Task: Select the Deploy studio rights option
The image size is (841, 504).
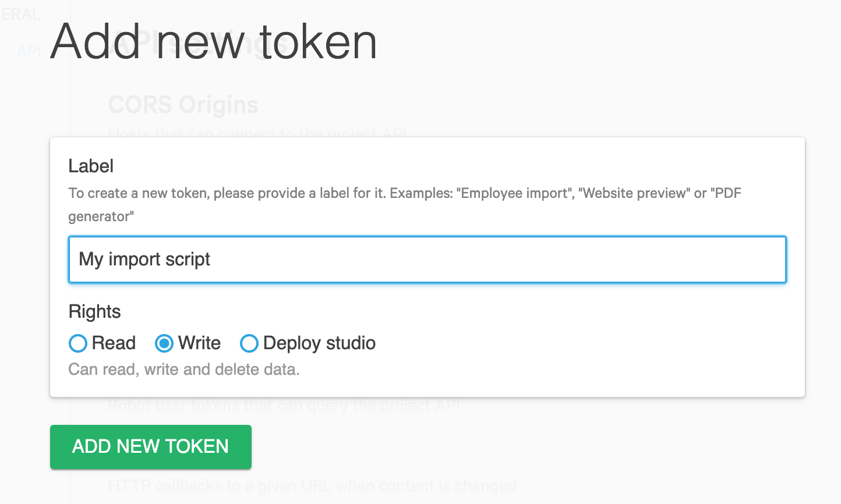Action: pyautogui.click(x=249, y=343)
